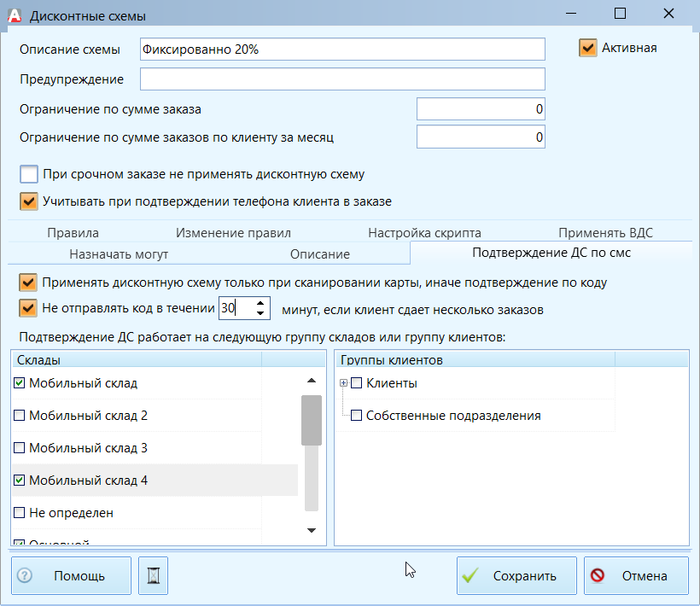Uncheck Мобильный склад warehouse
This screenshot has width=700, height=606.
click(19, 383)
